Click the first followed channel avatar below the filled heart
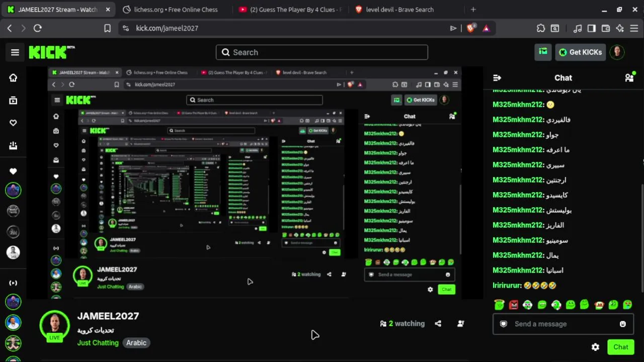This screenshot has height=362, width=644. (x=14, y=190)
